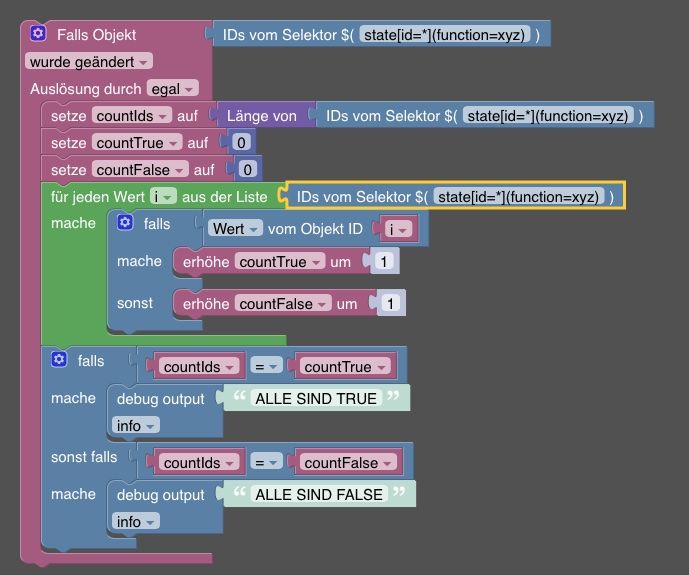Screen dimensions: 689x575
Task: Edit the 'ALLE SIND FALSE' text field
Action: 319,495
